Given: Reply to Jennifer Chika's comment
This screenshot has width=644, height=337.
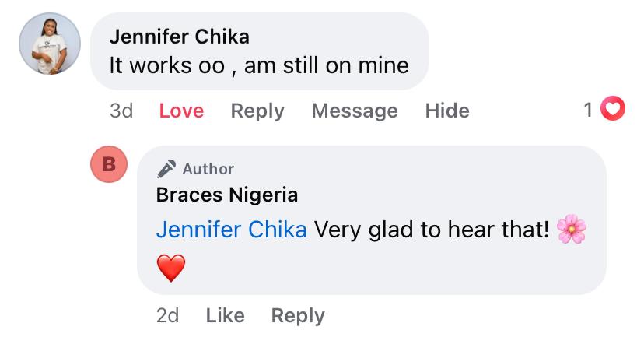Looking at the screenshot, I should [x=257, y=111].
